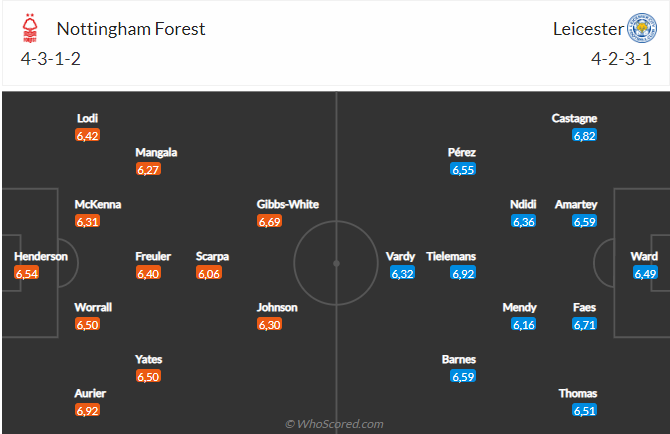Screen dimensions: 670x434
Task: Select Faes' 6,71 rating badge
Action: click(x=585, y=324)
